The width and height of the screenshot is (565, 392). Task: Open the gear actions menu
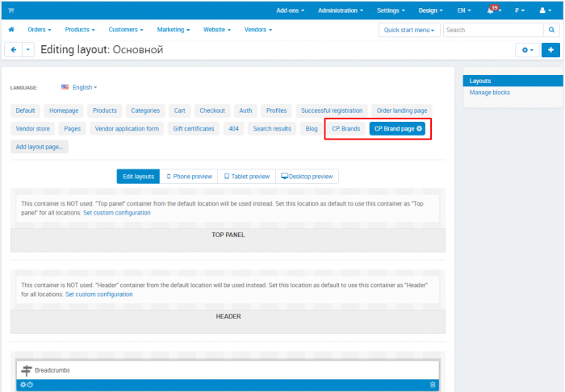(527, 50)
